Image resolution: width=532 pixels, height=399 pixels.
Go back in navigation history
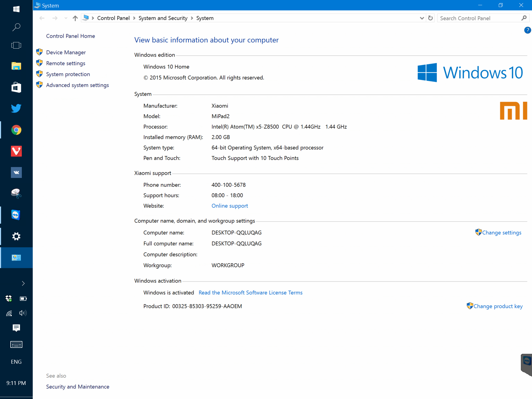(x=42, y=18)
